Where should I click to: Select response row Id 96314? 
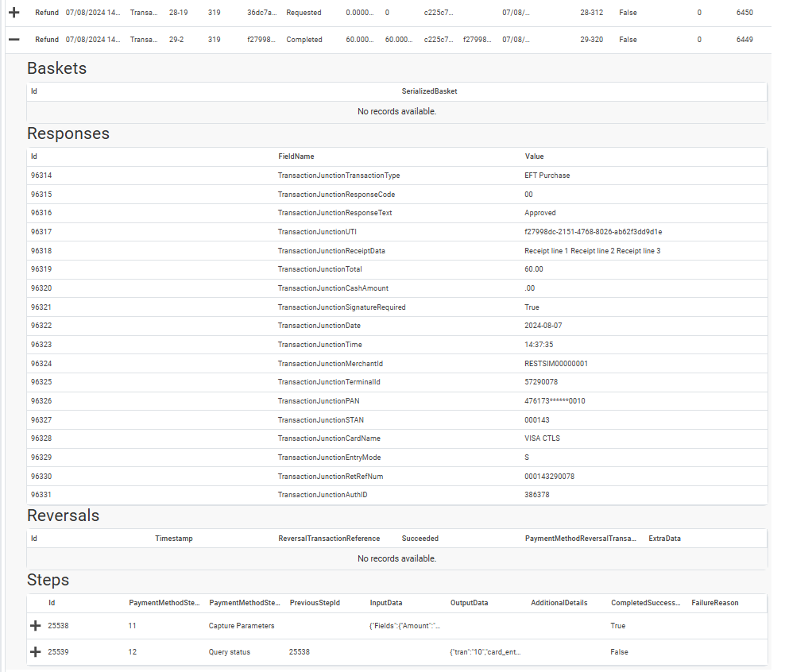pyautogui.click(x=41, y=176)
